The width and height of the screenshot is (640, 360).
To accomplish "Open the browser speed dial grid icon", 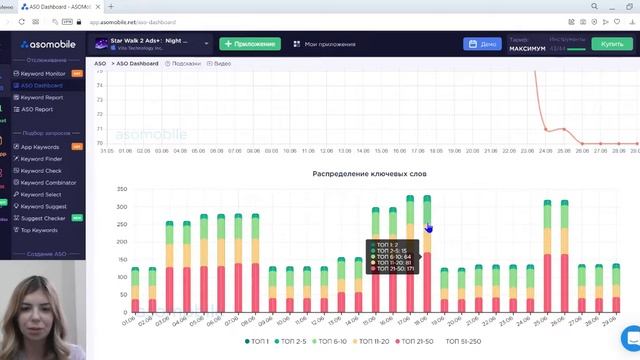I will coord(36,22).
